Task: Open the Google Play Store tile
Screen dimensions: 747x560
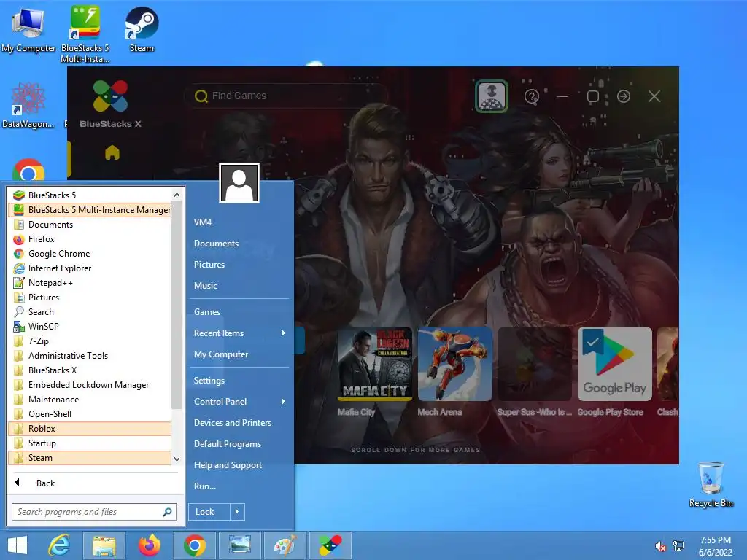Action: click(x=614, y=364)
